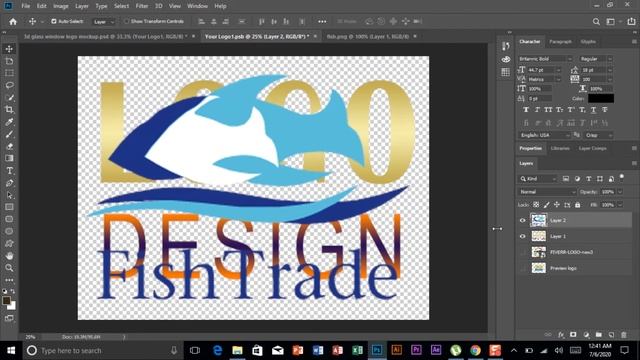The height and width of the screenshot is (360, 640).
Task: Toggle Faux Bold in Character panel
Action: (x=526, y=110)
